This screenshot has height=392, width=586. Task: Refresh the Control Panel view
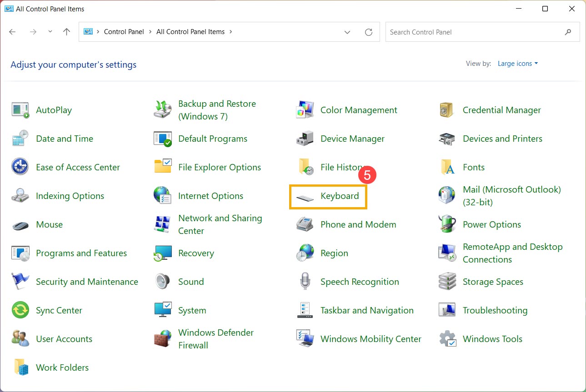pyautogui.click(x=369, y=32)
